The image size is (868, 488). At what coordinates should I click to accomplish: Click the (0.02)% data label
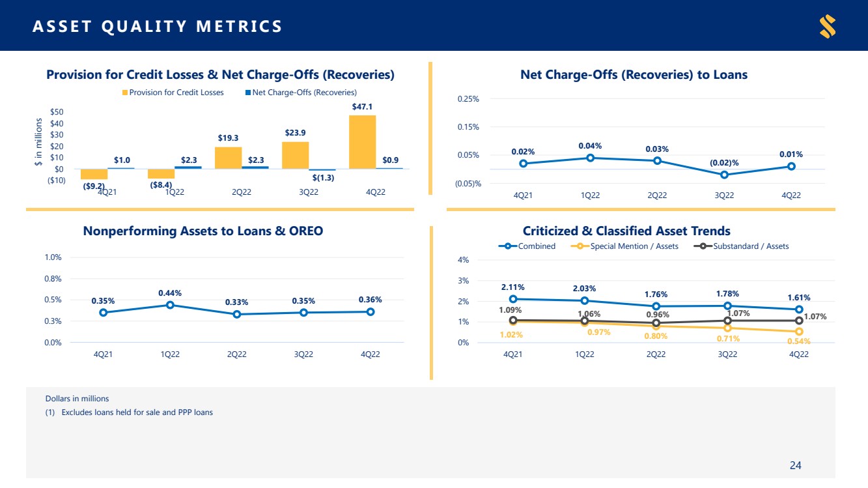pyautogui.click(x=724, y=162)
